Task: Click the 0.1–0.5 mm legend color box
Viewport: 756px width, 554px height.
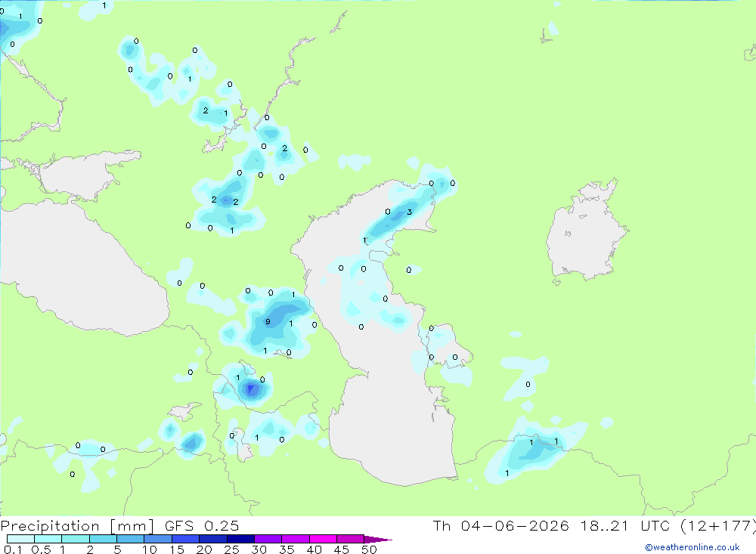Action: point(20,539)
